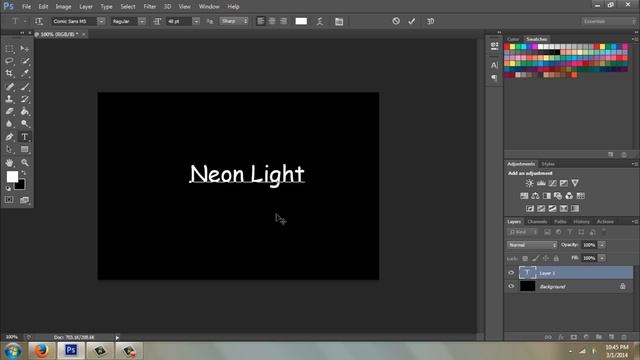Open the font style Regular dropdown

point(142,21)
